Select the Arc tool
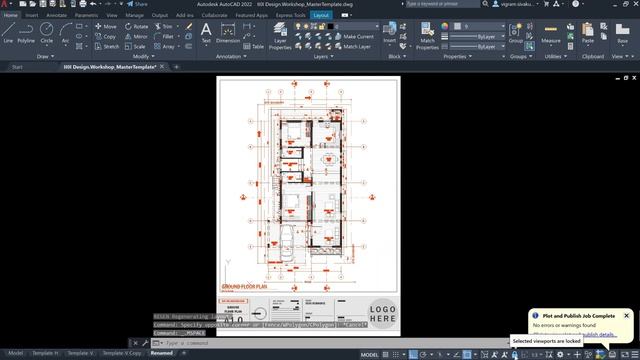 coord(65,33)
